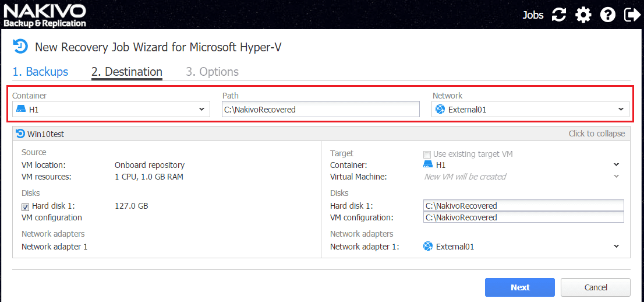Click the External01 network globe icon in adapter row
Screen dimensions: 644x302
428,247
